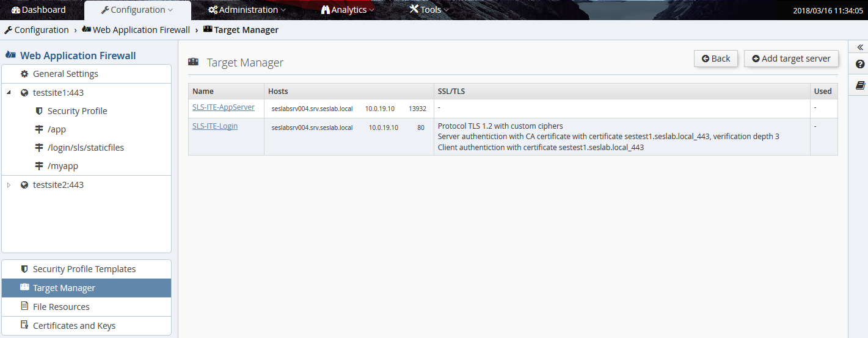This screenshot has width=868, height=338.
Task: Select the /app mapping
Action: pyautogui.click(x=57, y=129)
